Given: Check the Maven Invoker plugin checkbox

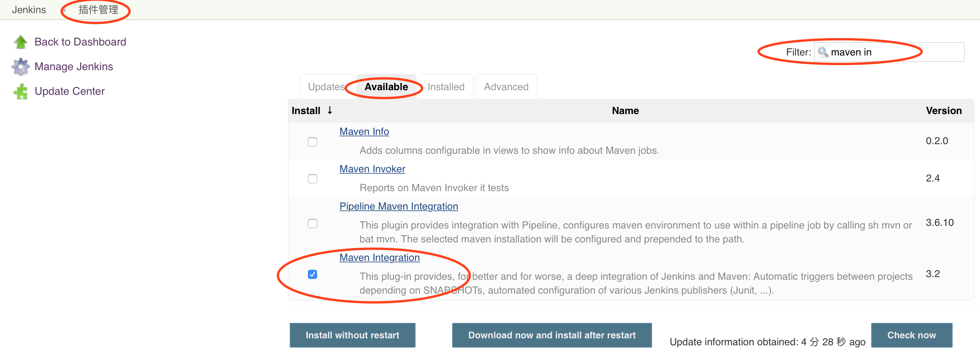Looking at the screenshot, I should click(x=313, y=179).
